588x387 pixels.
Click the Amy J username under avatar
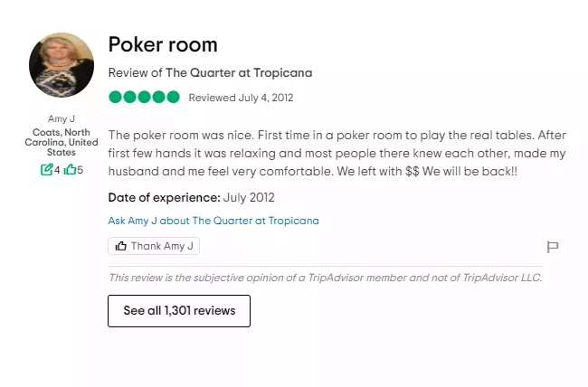click(62, 119)
